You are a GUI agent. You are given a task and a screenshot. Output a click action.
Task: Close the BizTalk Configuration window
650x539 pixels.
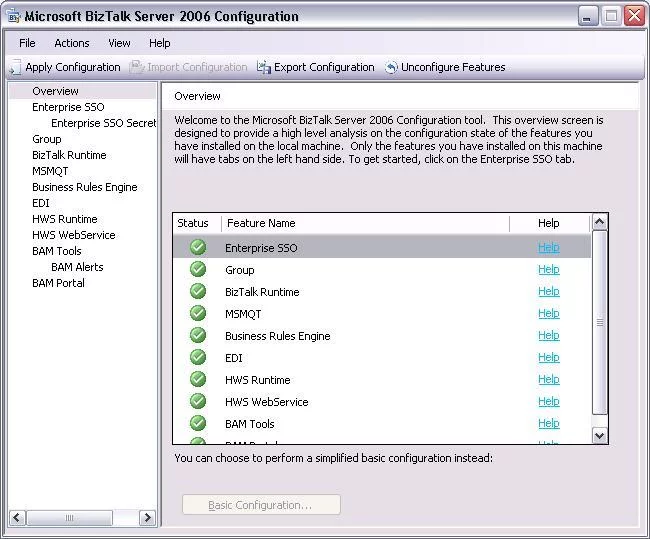635,17
